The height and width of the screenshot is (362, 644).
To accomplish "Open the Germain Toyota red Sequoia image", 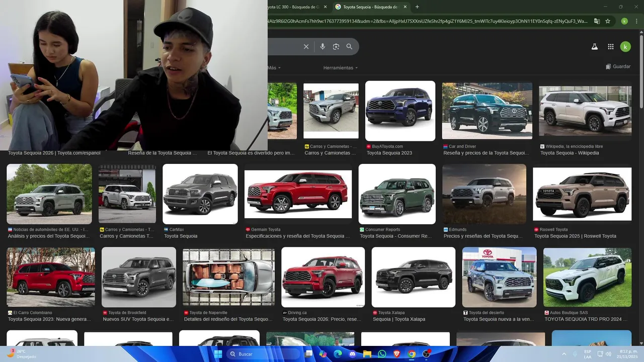I will 298,194.
